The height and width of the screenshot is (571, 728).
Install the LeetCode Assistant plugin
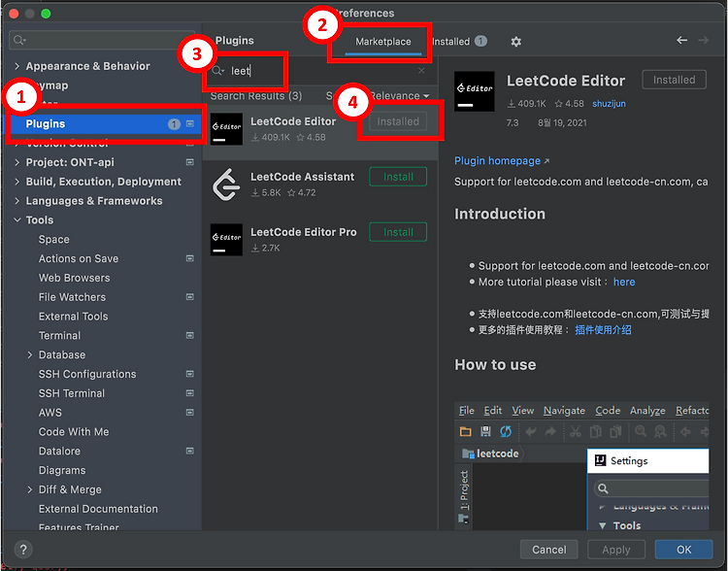[398, 177]
